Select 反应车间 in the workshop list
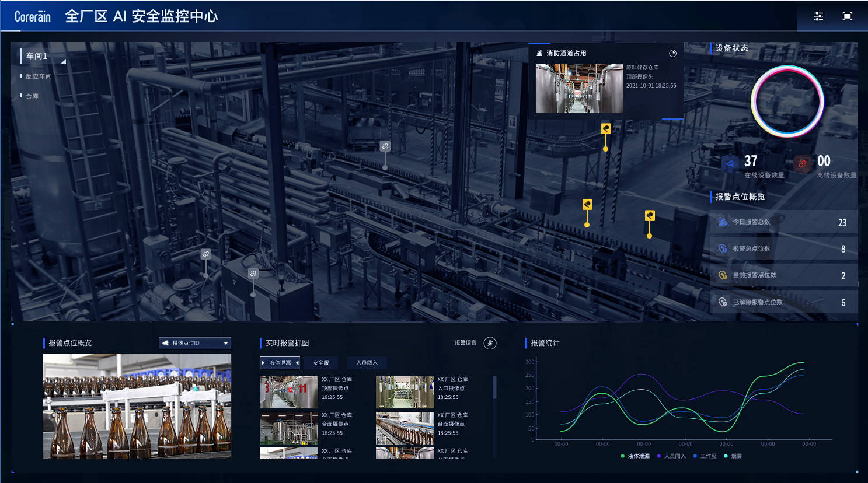This screenshot has width=868, height=483. (x=39, y=76)
